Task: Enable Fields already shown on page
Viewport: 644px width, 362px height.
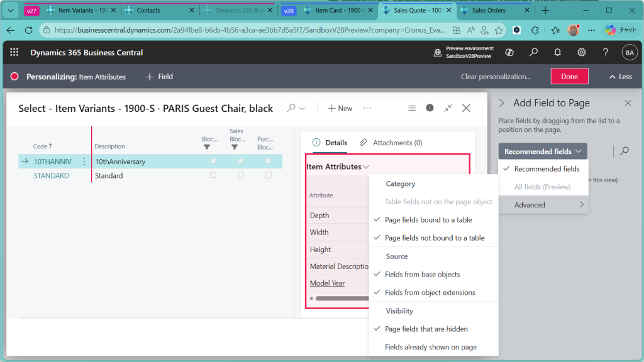Action: coord(430,347)
